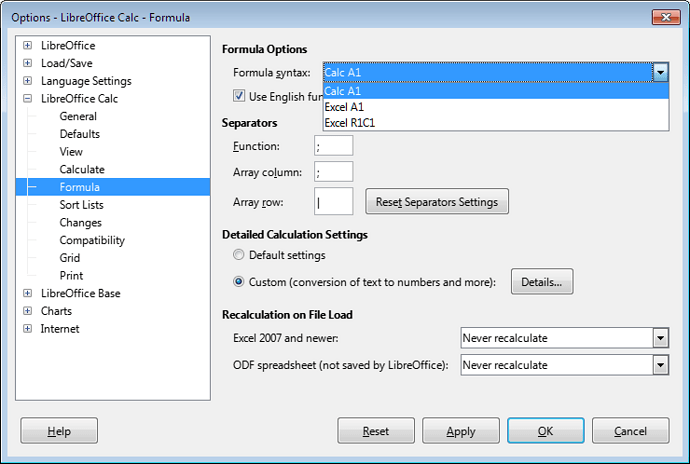Close the Formula syntax dropdown arrow

661,72
